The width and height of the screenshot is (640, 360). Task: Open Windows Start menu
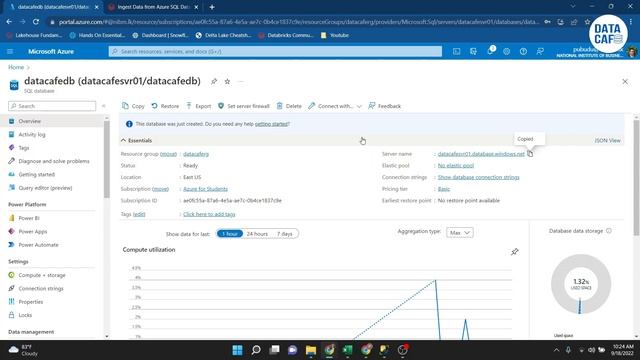point(237,350)
